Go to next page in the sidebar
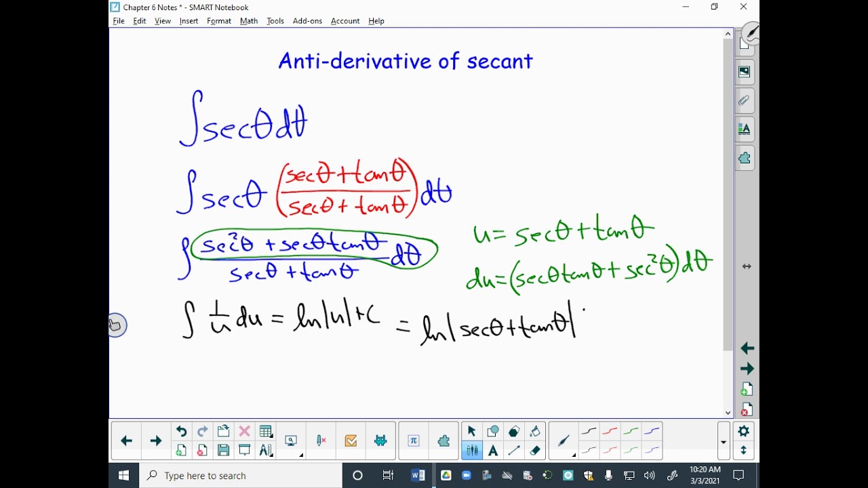The image size is (868, 488). click(747, 369)
